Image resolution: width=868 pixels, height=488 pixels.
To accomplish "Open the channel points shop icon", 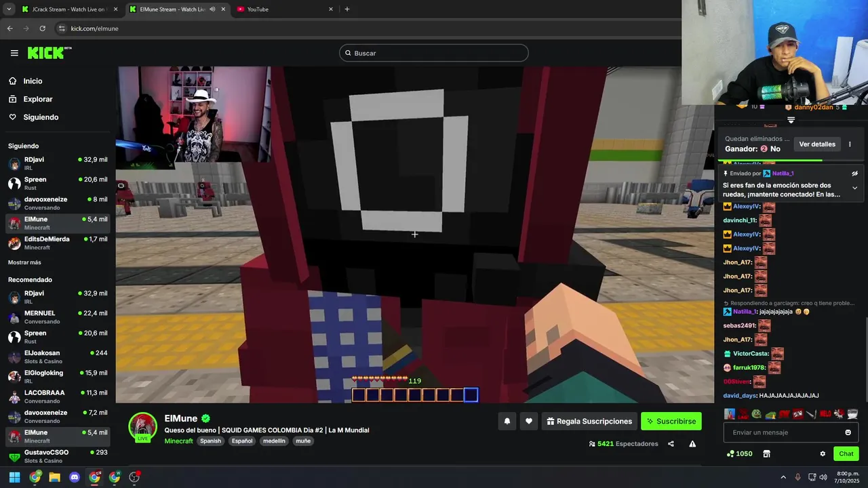I will pos(767,453).
